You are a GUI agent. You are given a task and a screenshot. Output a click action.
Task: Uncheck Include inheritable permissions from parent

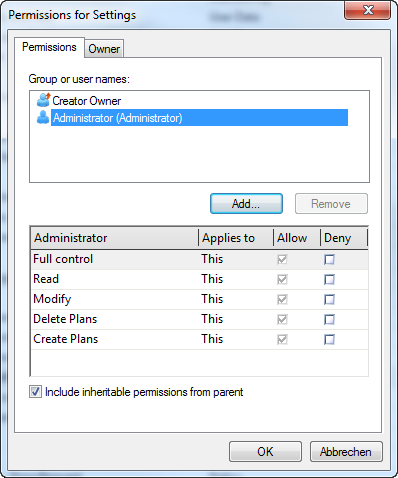click(35, 392)
